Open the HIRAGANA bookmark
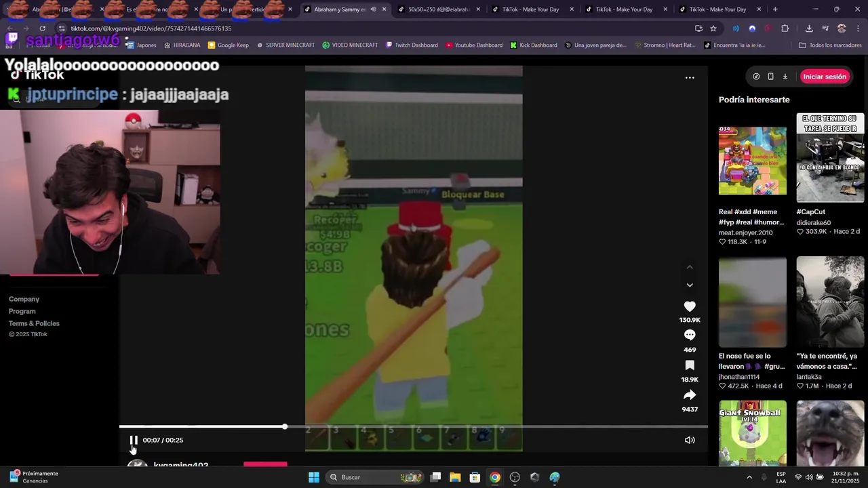This screenshot has width=868, height=488. 182,45
